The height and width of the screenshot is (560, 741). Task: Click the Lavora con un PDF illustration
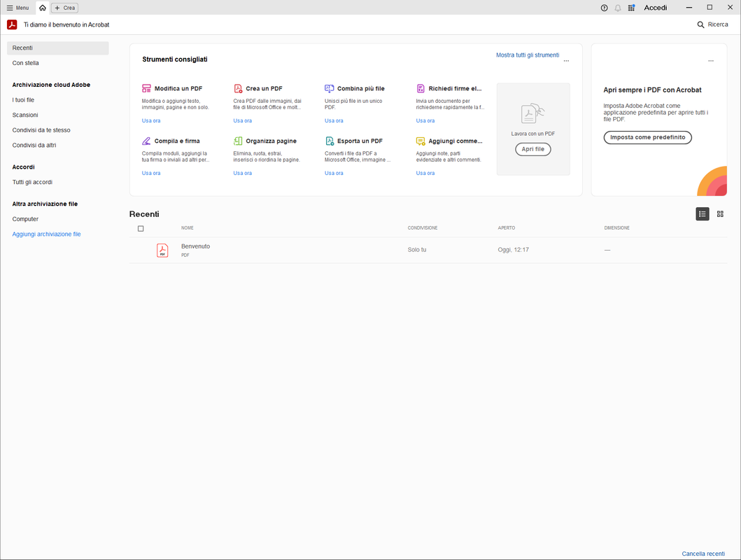[532, 113]
